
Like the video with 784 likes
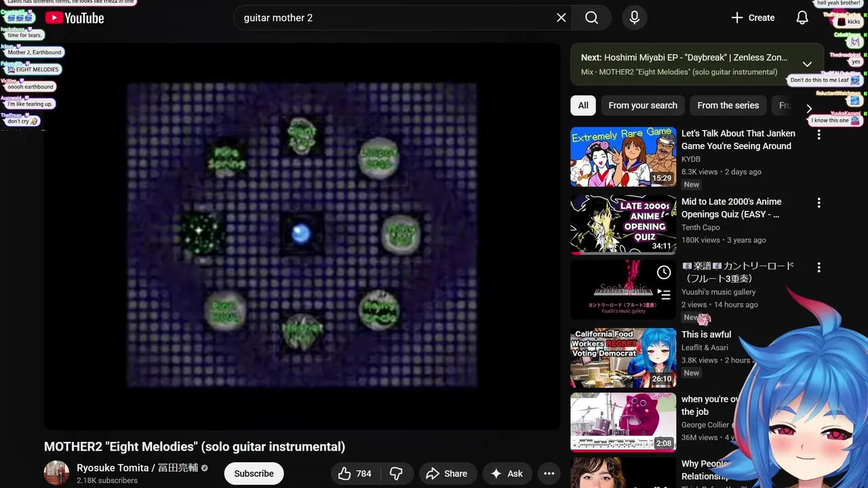pyautogui.click(x=355, y=474)
